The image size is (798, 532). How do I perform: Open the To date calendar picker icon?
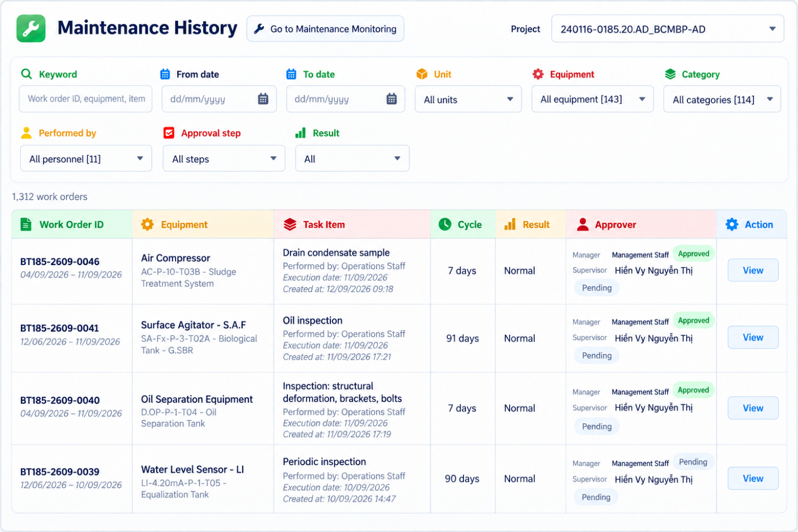[392, 99]
